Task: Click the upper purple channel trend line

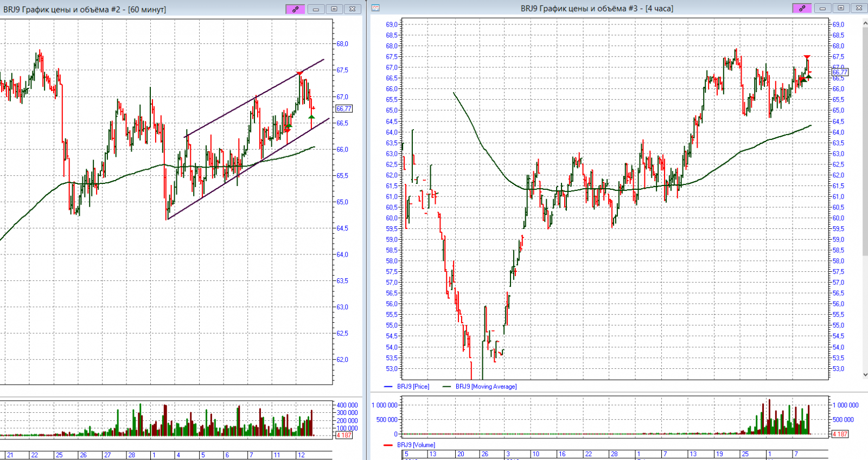Action: pos(255,98)
